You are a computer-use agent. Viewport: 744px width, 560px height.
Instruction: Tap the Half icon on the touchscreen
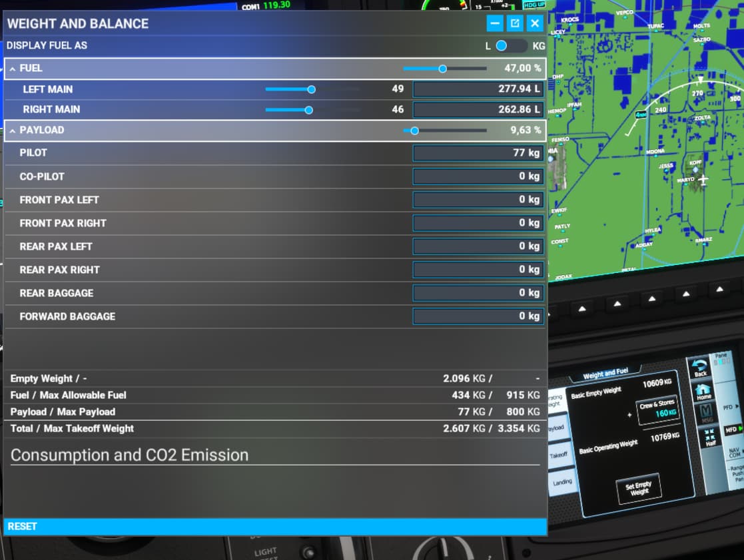pyautogui.click(x=710, y=437)
